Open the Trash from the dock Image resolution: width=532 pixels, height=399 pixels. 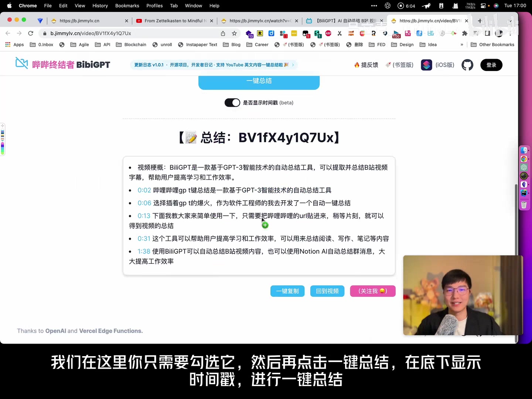point(524,205)
